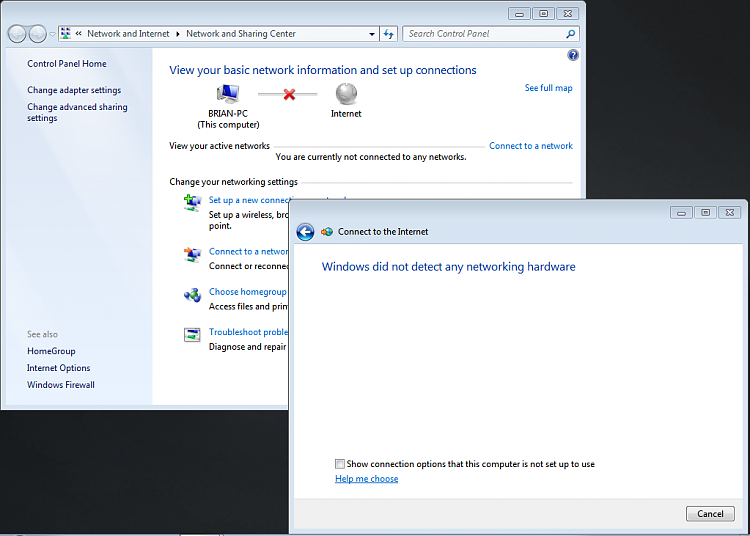Click the red X broken connection icon
The image size is (750, 536).
coord(289,94)
